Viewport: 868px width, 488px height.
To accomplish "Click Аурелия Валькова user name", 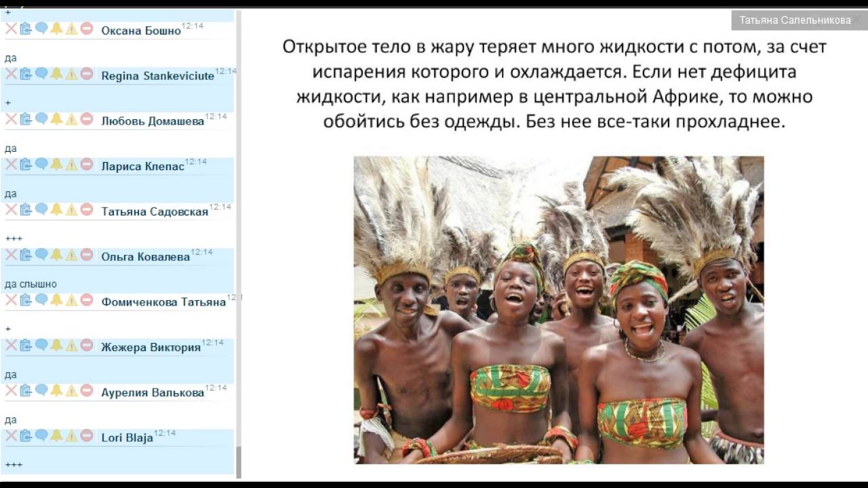I will pos(153,392).
